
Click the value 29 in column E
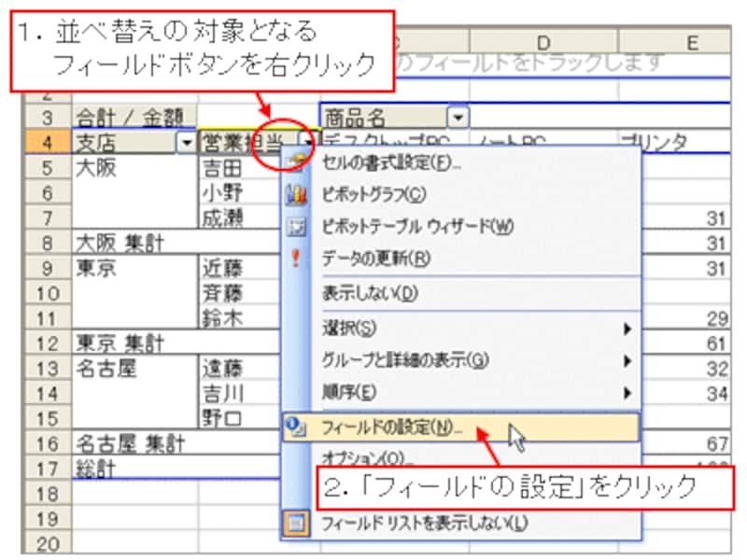click(x=717, y=318)
